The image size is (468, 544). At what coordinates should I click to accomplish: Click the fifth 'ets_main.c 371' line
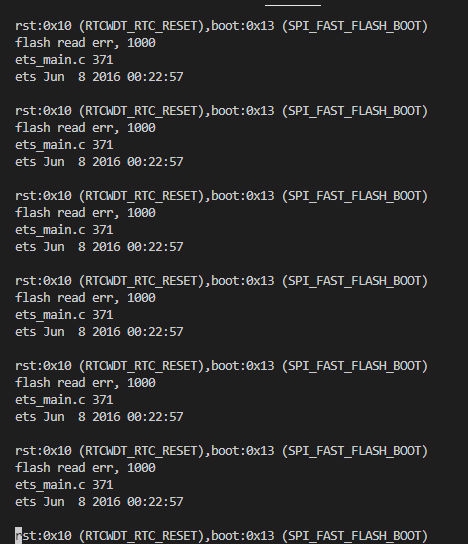[x=64, y=400]
